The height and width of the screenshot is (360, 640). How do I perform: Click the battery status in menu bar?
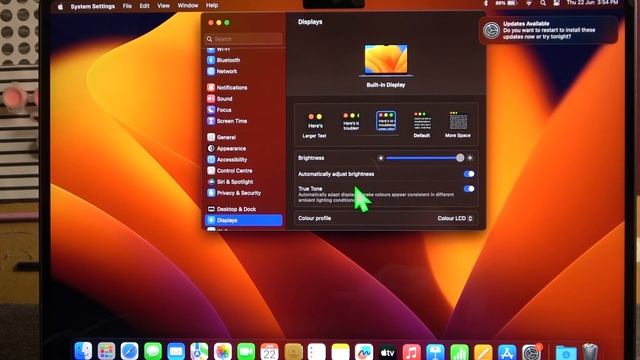(x=506, y=3)
